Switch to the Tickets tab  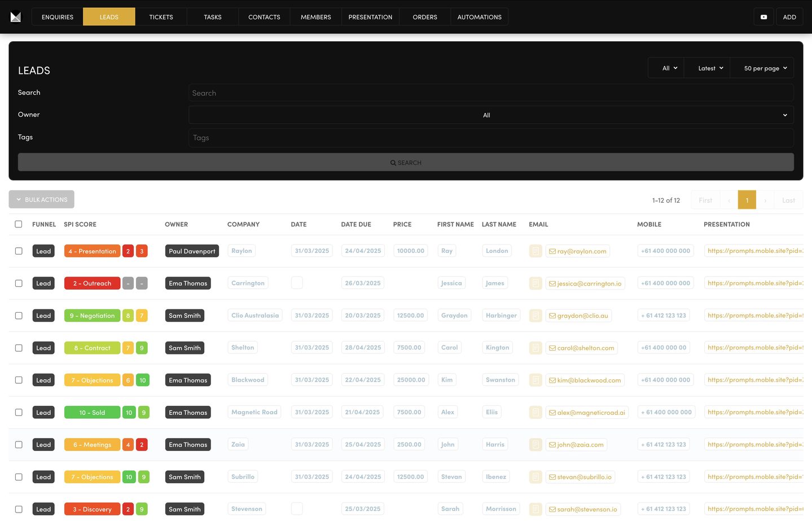tap(161, 17)
